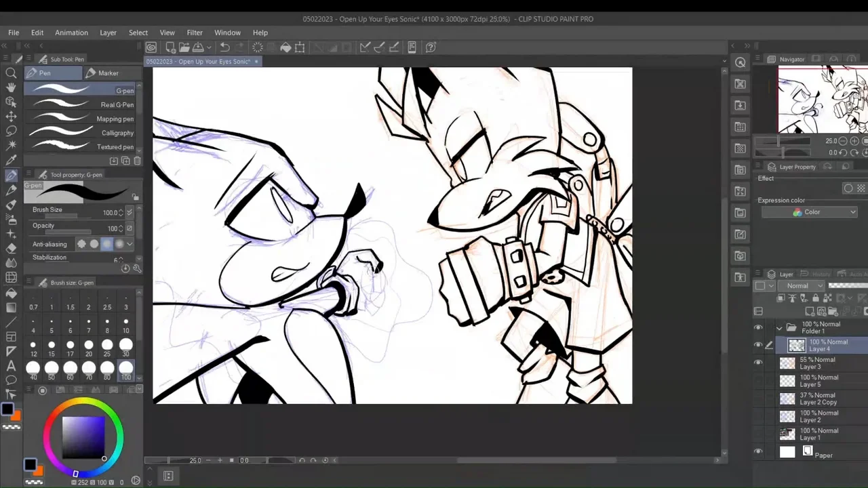The width and height of the screenshot is (868, 488).
Task: Select the Zoom magnifier tool
Action: [11, 73]
